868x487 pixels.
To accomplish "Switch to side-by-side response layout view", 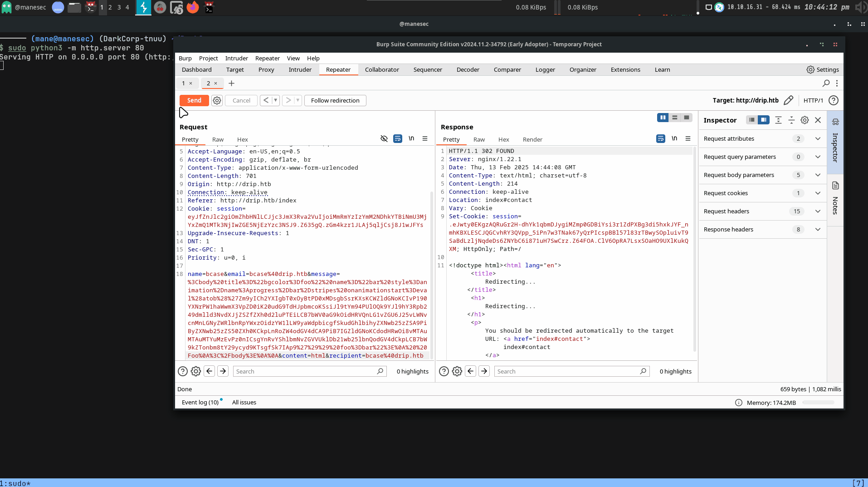I will point(663,118).
